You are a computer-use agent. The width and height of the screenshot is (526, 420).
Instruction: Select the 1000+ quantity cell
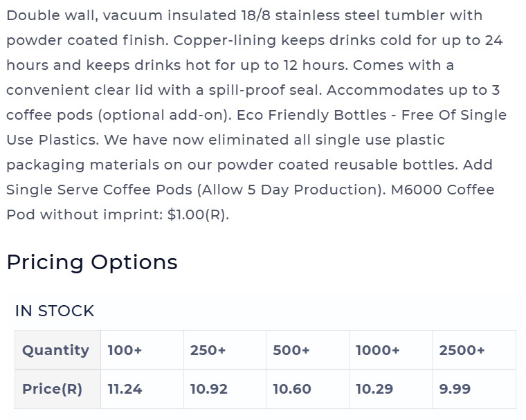coord(390,350)
